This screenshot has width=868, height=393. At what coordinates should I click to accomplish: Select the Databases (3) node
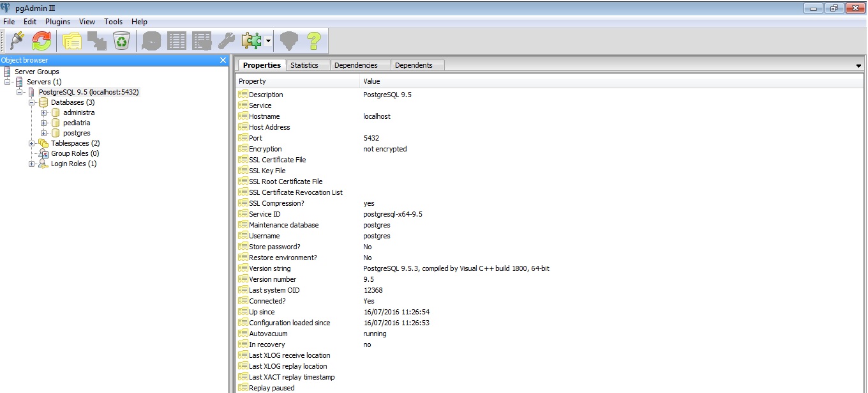point(73,102)
